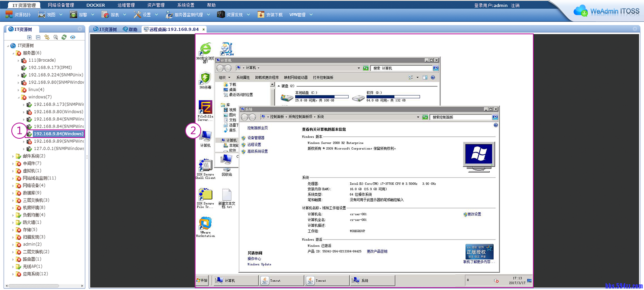Open 高级系统设置 link in 系统 window

tap(257, 152)
